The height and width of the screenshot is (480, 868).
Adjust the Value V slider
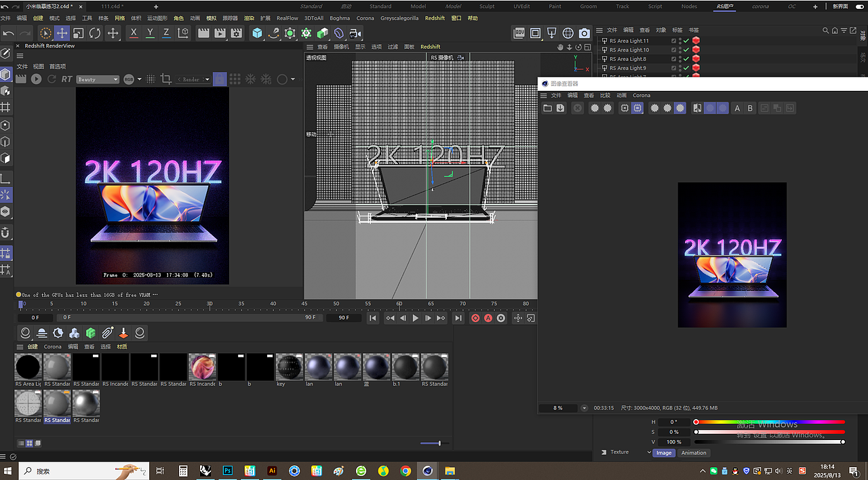[769, 441]
